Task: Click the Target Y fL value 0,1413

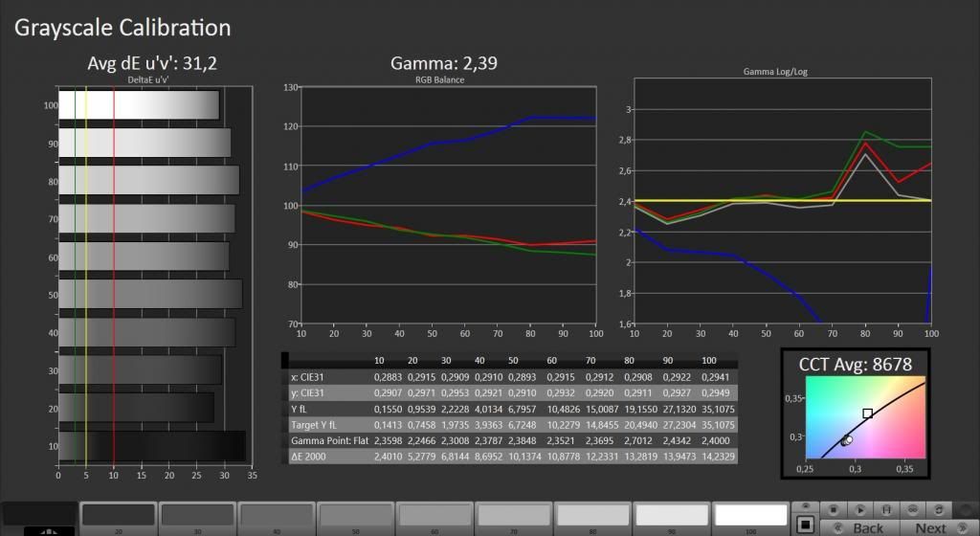Action: tap(388, 425)
